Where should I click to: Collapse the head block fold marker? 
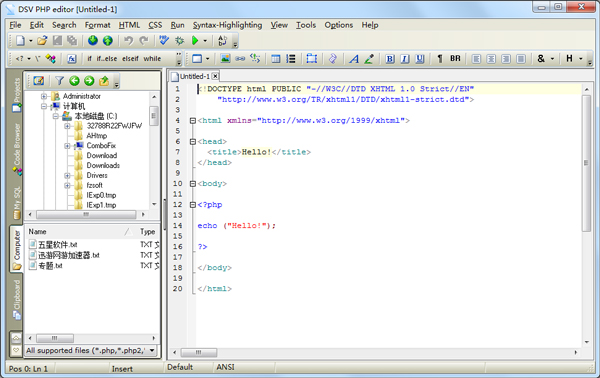[193, 142]
